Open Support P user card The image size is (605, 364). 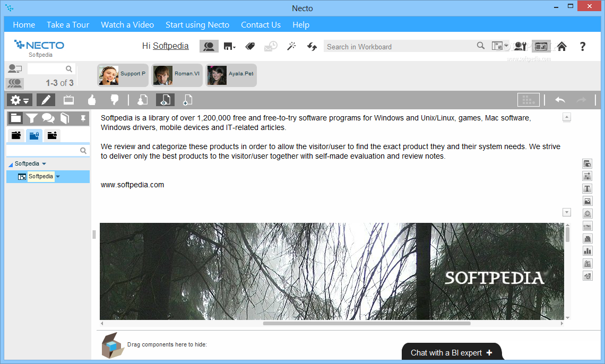pyautogui.click(x=123, y=75)
